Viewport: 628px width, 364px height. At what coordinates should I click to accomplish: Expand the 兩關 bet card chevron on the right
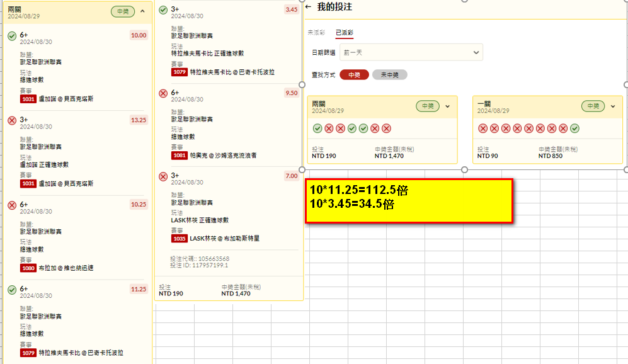coord(448,106)
